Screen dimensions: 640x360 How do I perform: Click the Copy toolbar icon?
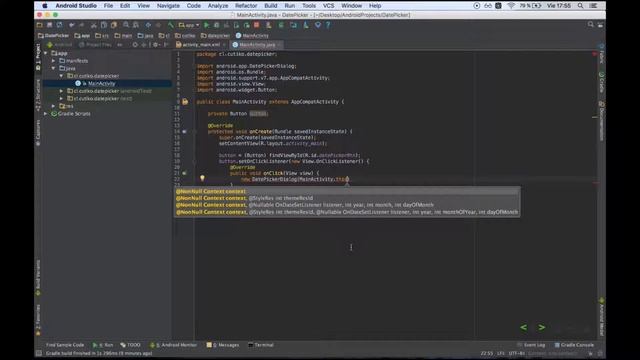pyautogui.click(x=104, y=25)
